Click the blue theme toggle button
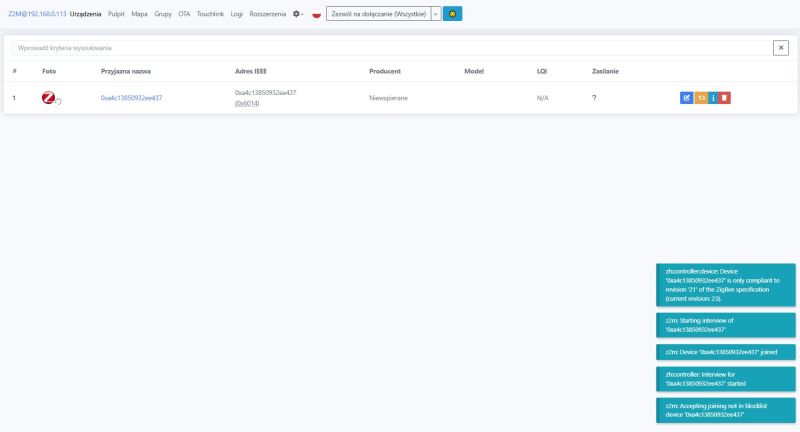 pos(452,14)
